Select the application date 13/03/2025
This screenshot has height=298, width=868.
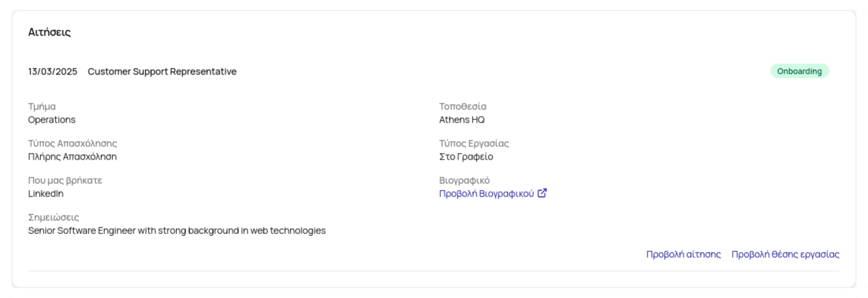53,71
